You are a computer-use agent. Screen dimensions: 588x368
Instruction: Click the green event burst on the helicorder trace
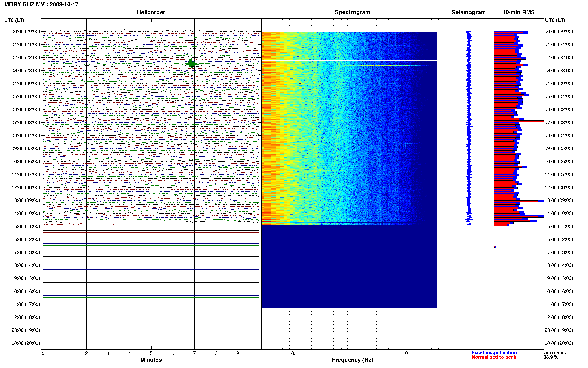point(192,64)
